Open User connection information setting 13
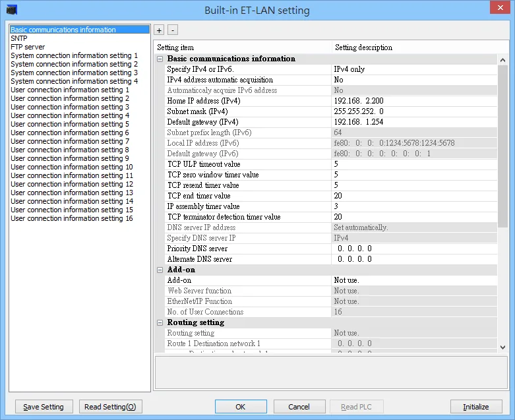The image size is (515, 420). (x=72, y=193)
